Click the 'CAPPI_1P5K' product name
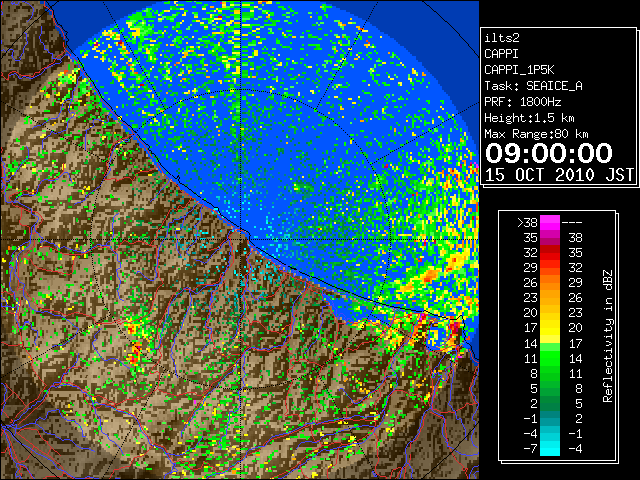Viewport: 640px width, 480px height. pyautogui.click(x=519, y=70)
